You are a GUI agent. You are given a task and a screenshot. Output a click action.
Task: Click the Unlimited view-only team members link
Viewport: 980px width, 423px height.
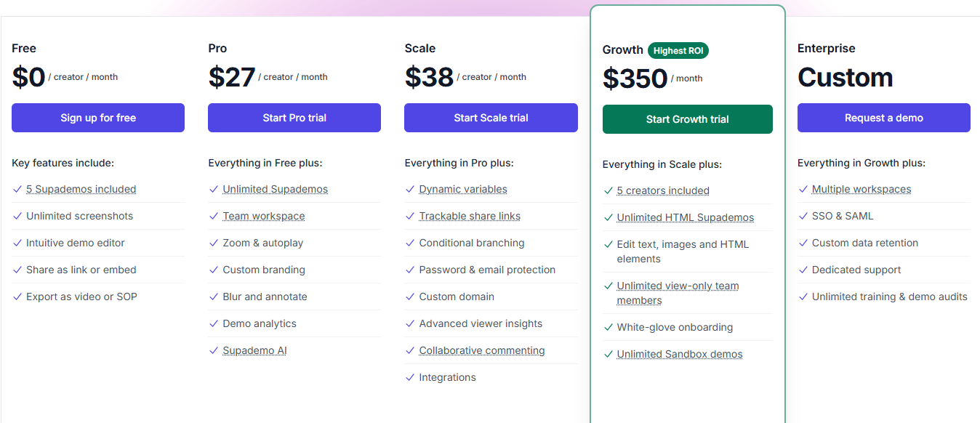click(x=678, y=286)
